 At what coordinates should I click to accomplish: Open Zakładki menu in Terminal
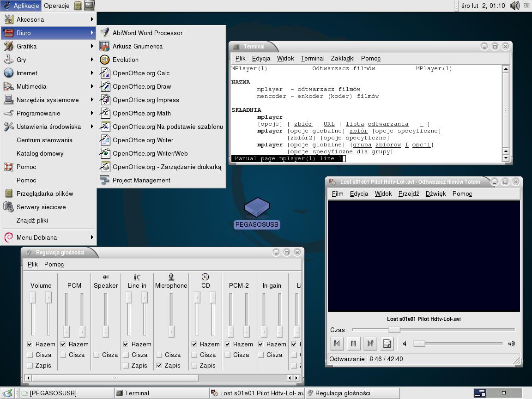[x=343, y=58]
